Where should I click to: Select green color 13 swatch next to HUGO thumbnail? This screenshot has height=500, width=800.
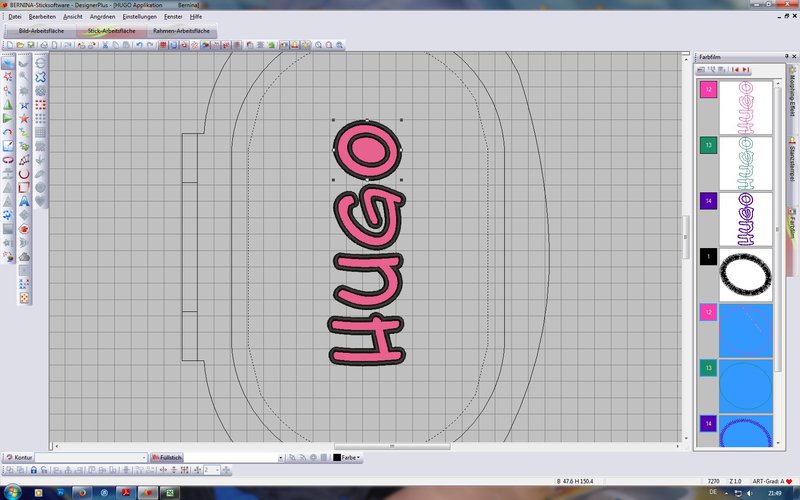click(708, 145)
